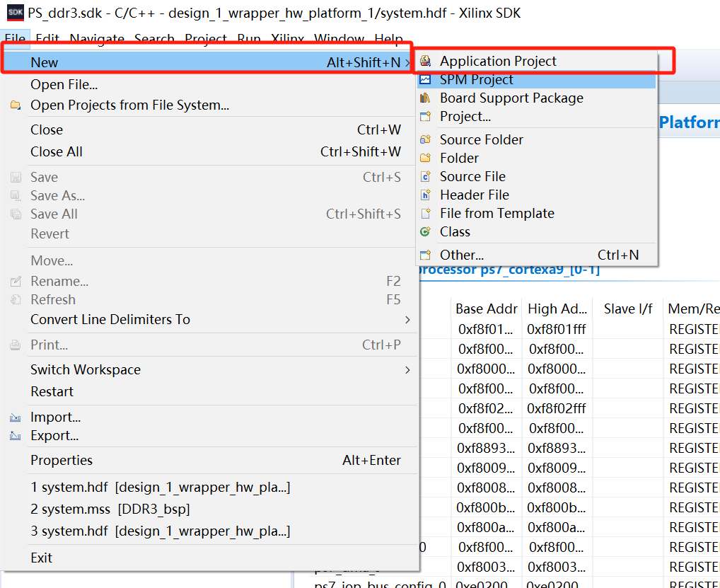Click Restart in File menu
This screenshot has width=720, height=588.
pyautogui.click(x=210, y=391)
